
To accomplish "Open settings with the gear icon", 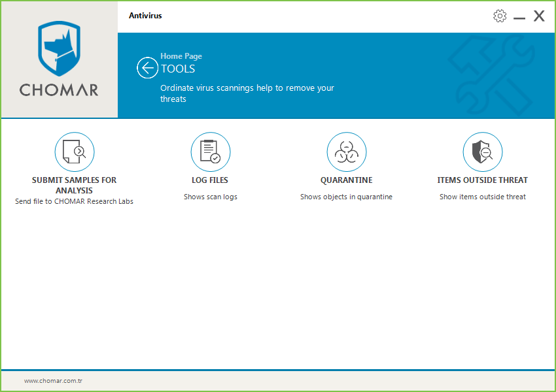I will [x=500, y=16].
